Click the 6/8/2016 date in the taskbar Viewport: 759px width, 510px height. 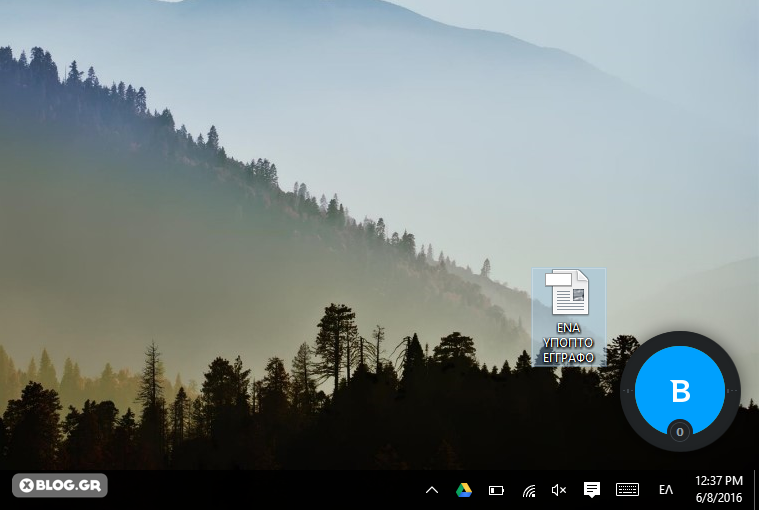coord(717,498)
